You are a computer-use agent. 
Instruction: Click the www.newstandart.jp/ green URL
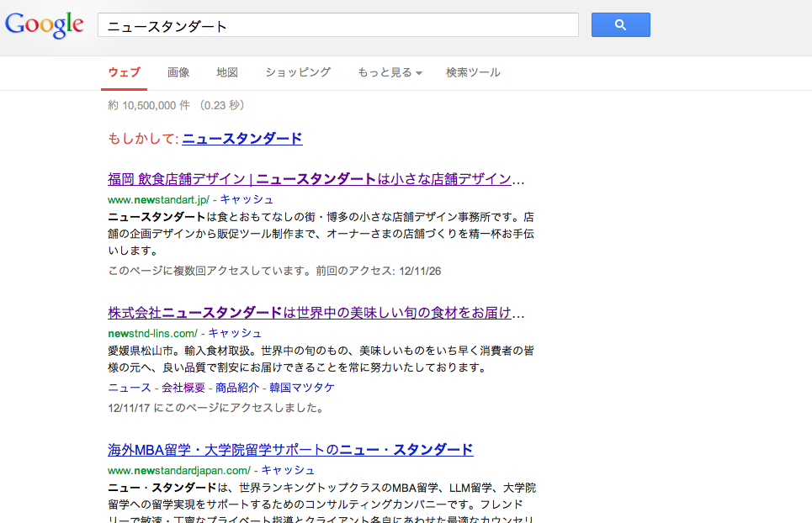point(158,199)
